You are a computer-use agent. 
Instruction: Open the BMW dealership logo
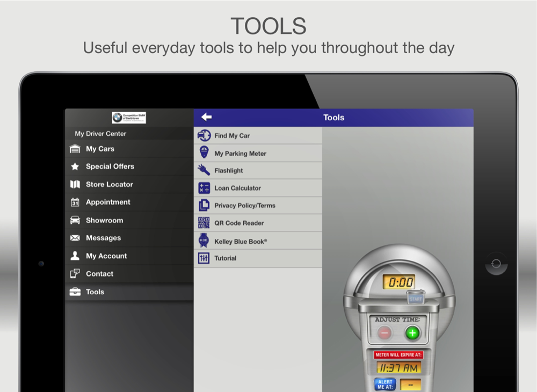pos(129,118)
